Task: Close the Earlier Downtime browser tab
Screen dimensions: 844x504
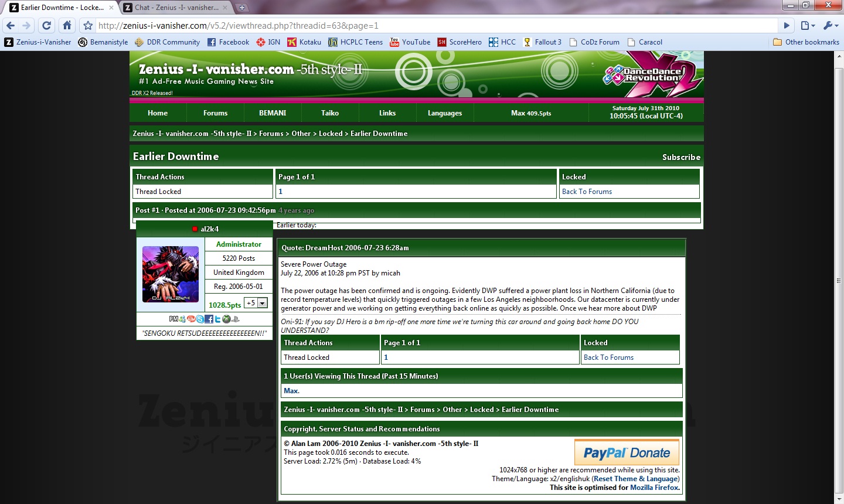Action: (x=111, y=8)
